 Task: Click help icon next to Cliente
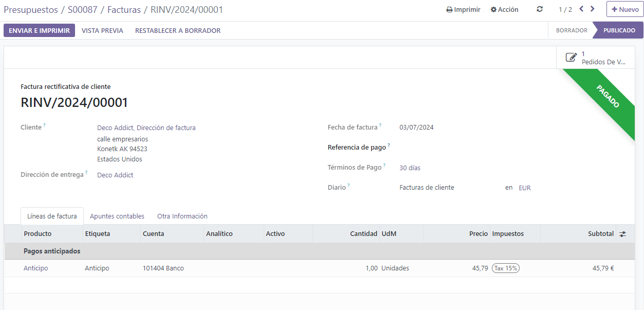pos(44,125)
